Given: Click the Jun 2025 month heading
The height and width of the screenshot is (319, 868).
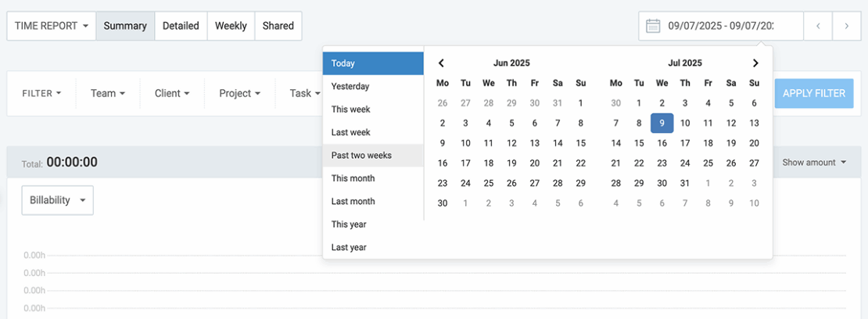Looking at the screenshot, I should (x=511, y=63).
